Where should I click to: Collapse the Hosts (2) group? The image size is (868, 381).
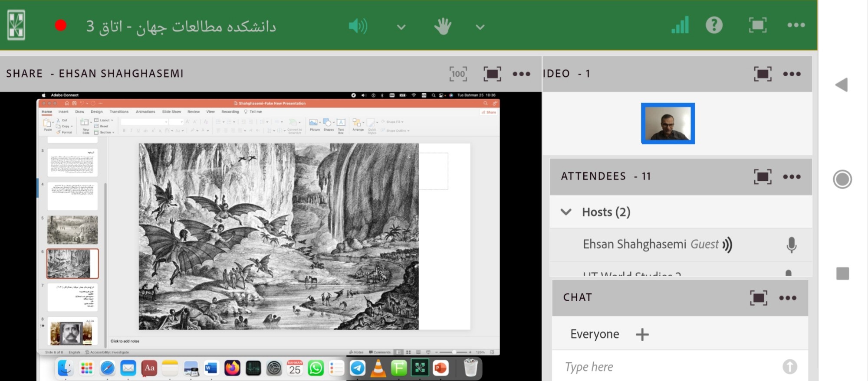566,212
